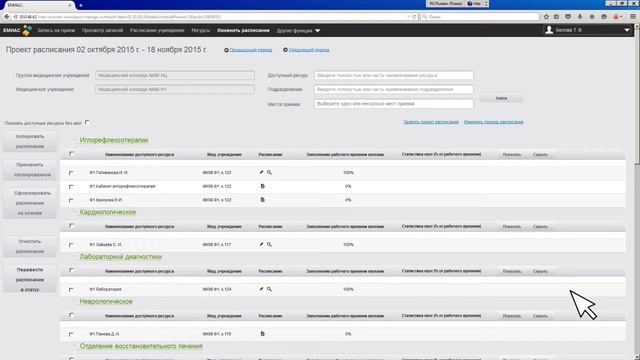Close the ЕМИАС browser tab
This screenshot has width=640, height=360.
point(70,5)
